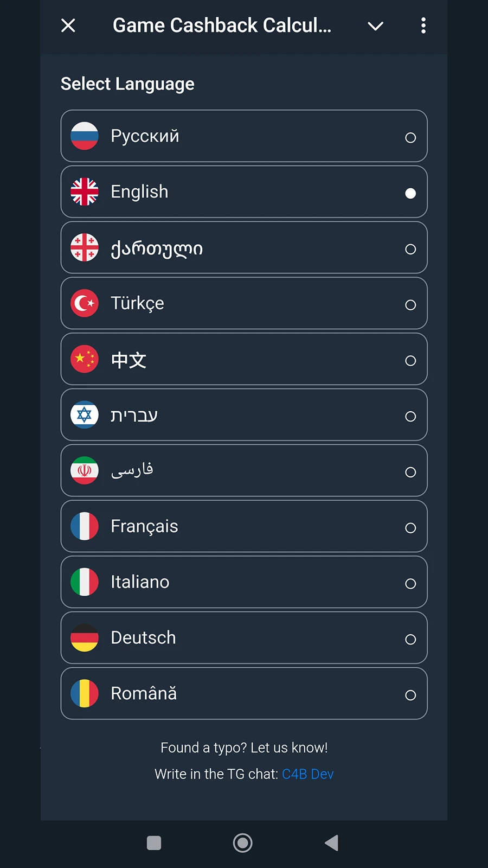This screenshot has height=868, width=488.
Task: Expand the chevron dropdown beside title
Action: coord(375,26)
